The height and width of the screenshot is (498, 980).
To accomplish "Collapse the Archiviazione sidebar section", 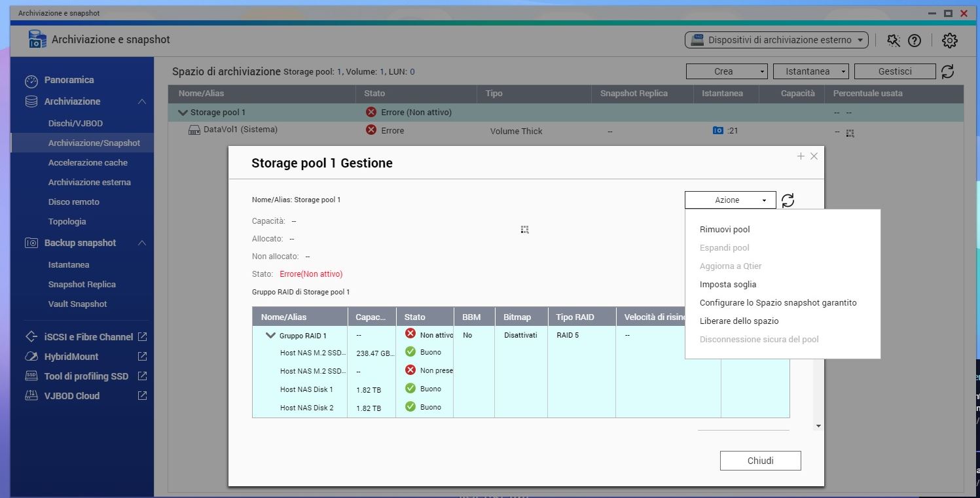I will [142, 101].
